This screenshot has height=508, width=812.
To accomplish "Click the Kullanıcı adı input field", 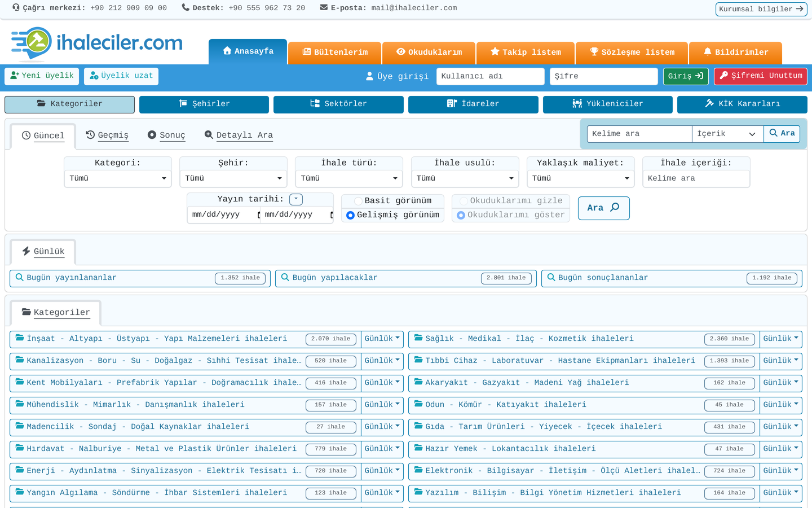I will (x=491, y=76).
